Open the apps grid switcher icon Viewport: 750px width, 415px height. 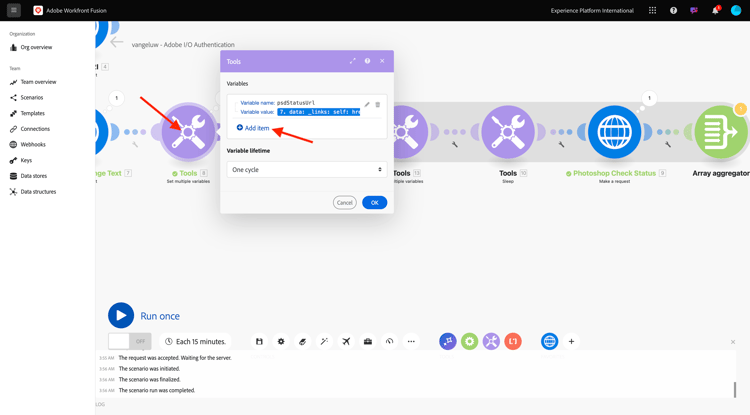[652, 10]
